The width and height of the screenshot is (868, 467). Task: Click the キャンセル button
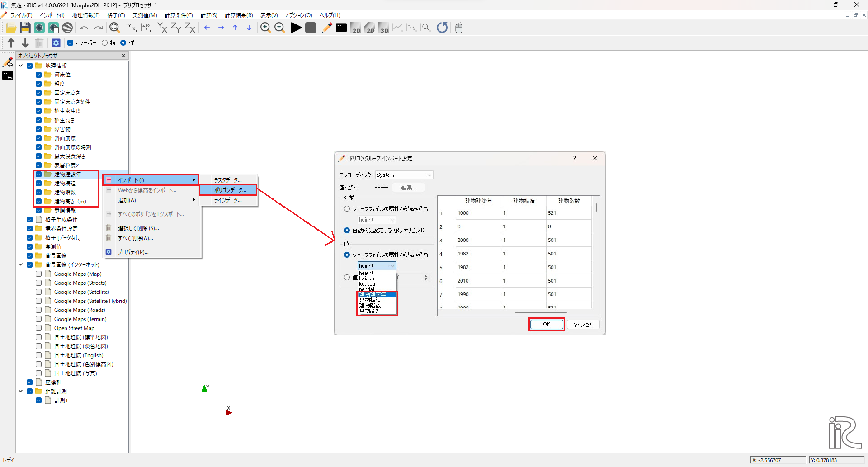(583, 325)
